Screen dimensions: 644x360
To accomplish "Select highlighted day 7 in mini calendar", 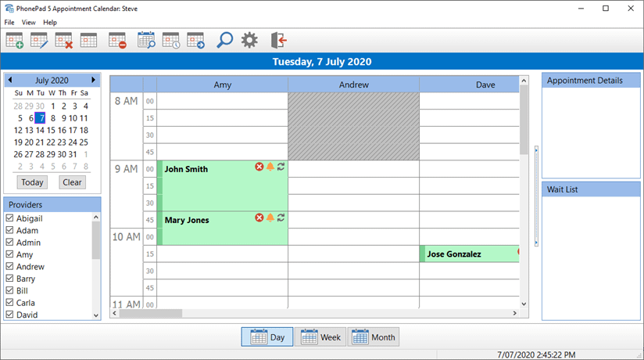I will click(40, 118).
